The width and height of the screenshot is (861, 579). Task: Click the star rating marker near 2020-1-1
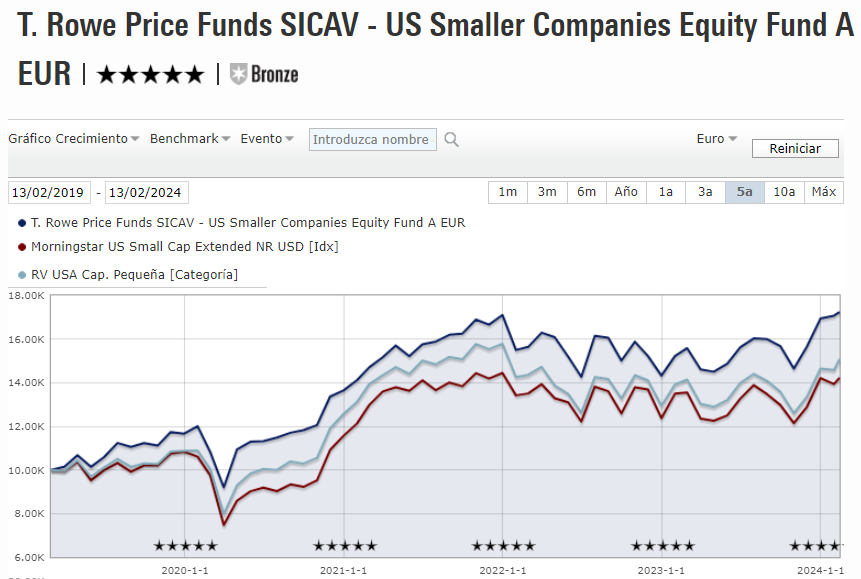click(x=185, y=546)
